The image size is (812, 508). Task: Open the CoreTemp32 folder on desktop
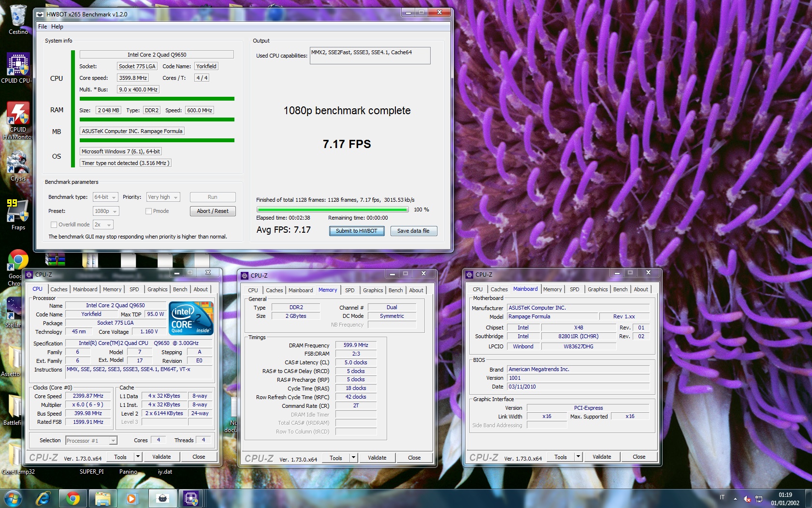click(x=17, y=459)
